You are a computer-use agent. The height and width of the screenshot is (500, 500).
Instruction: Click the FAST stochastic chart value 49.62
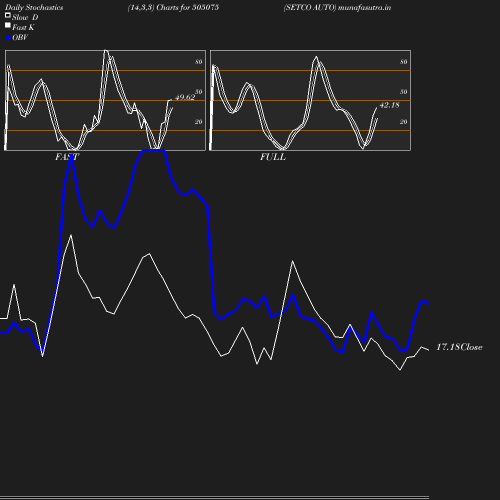[185, 97]
